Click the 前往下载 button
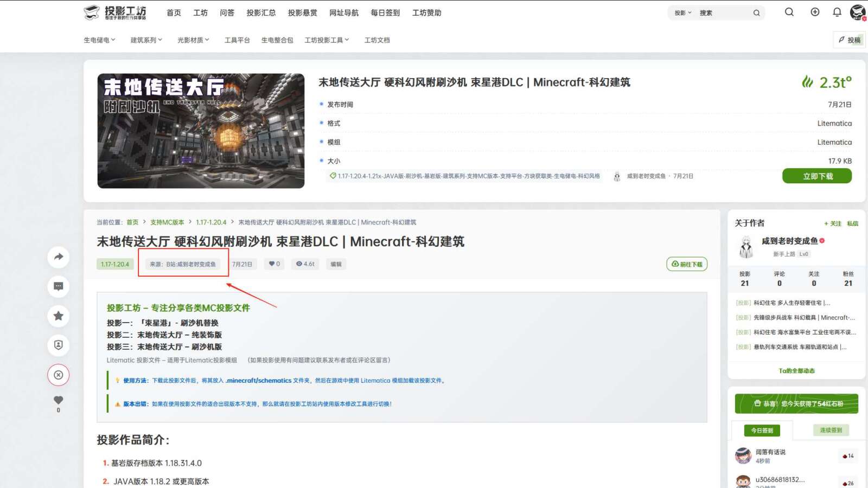Image resolution: width=868 pixels, height=488 pixels. [687, 264]
